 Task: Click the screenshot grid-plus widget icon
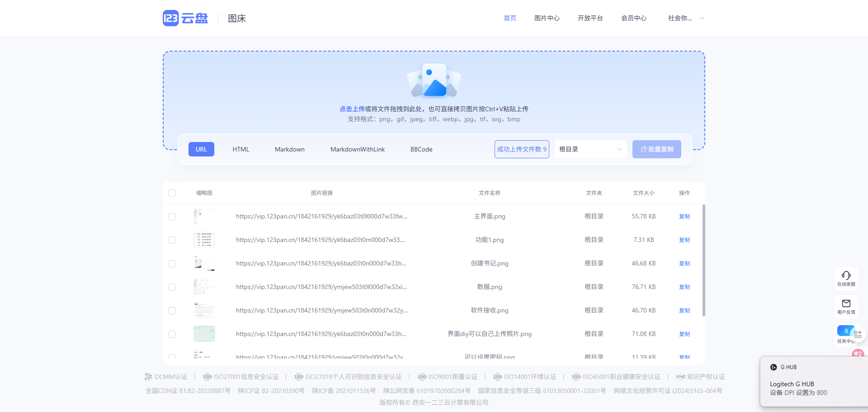click(x=858, y=334)
